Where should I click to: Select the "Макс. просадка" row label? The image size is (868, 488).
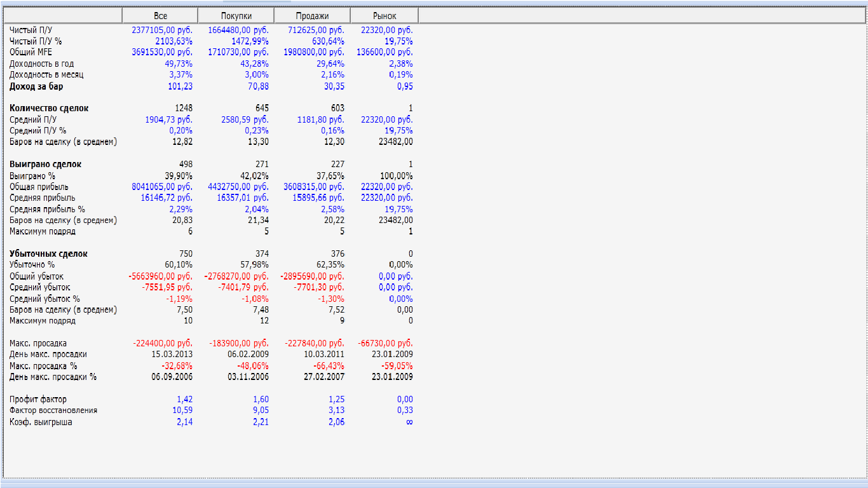coord(38,343)
